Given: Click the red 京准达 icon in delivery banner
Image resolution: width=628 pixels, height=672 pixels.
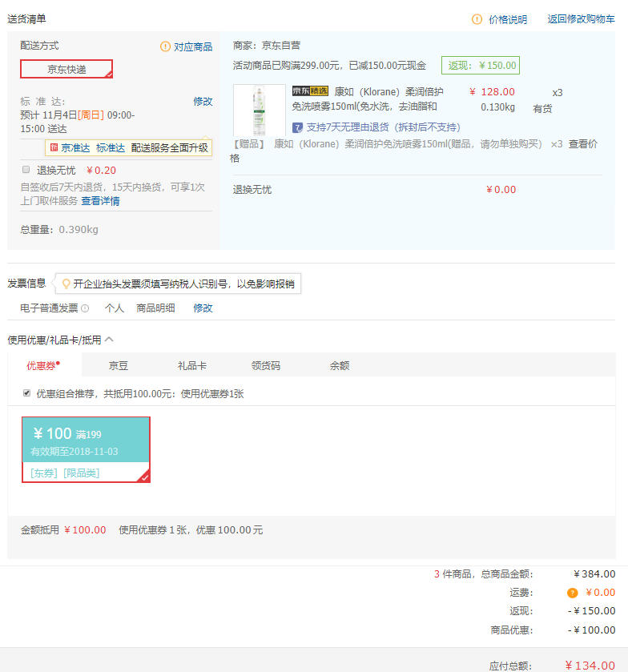Looking at the screenshot, I should [x=54, y=147].
